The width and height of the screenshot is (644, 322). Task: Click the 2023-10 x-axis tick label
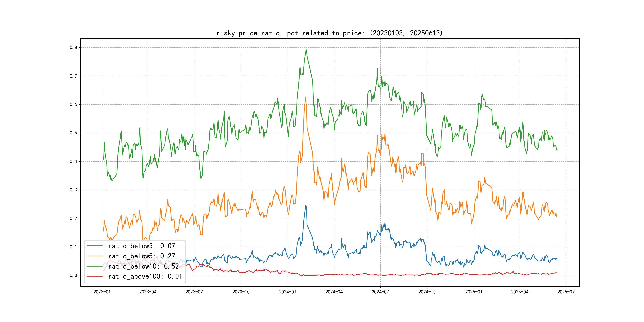241,292
